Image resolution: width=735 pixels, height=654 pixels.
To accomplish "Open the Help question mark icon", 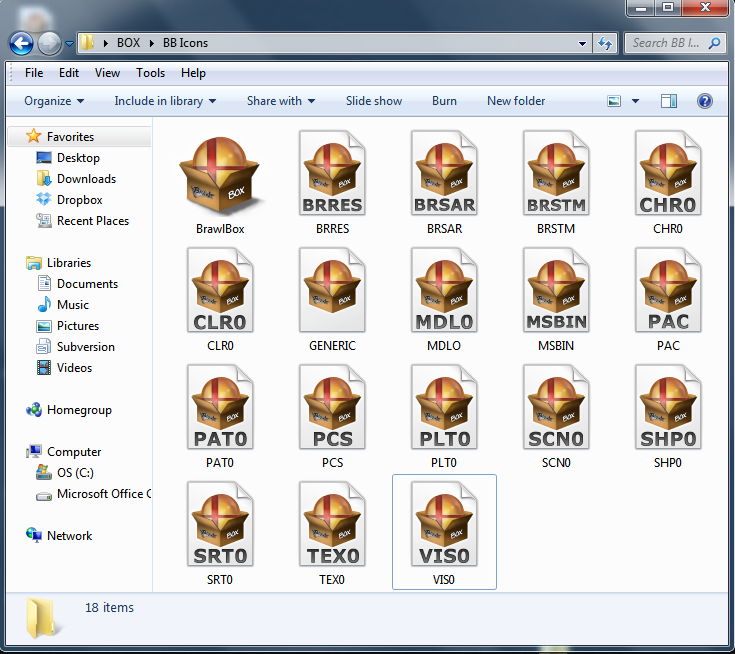I will [705, 101].
